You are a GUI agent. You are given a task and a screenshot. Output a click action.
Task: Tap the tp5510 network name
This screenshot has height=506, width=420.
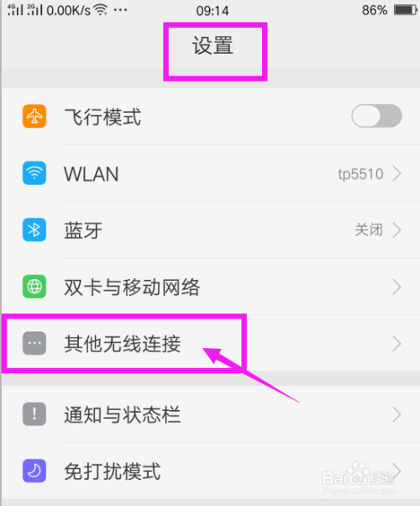click(360, 174)
